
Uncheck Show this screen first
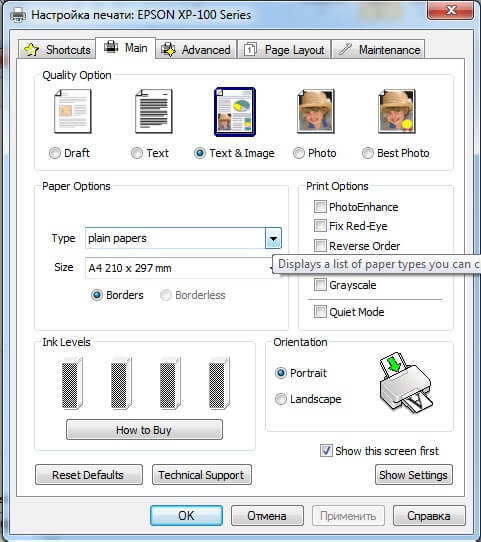click(x=326, y=450)
